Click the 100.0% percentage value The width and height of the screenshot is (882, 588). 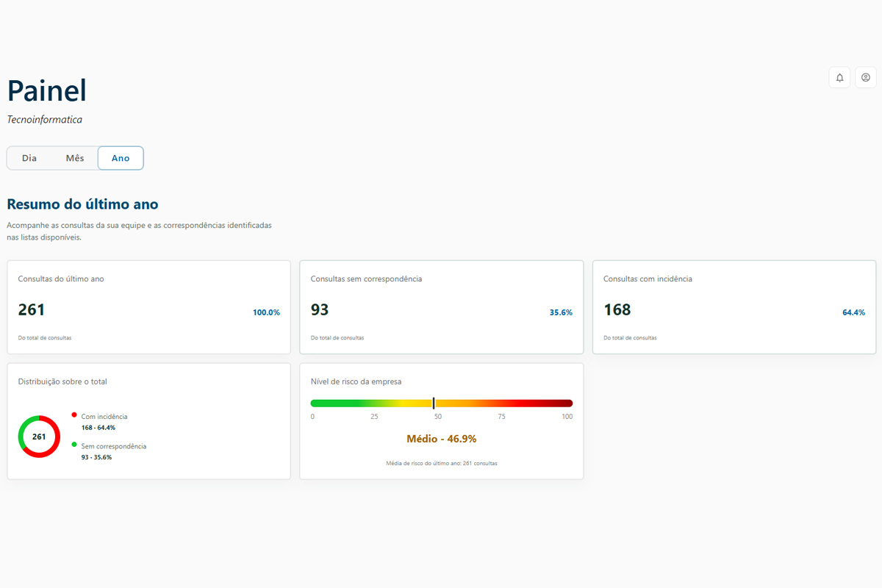pyautogui.click(x=266, y=312)
